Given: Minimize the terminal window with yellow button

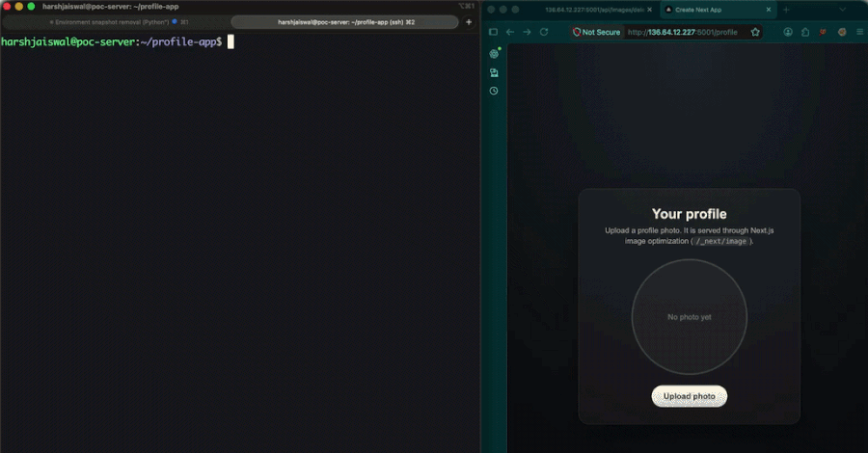Looking at the screenshot, I should 19,7.
